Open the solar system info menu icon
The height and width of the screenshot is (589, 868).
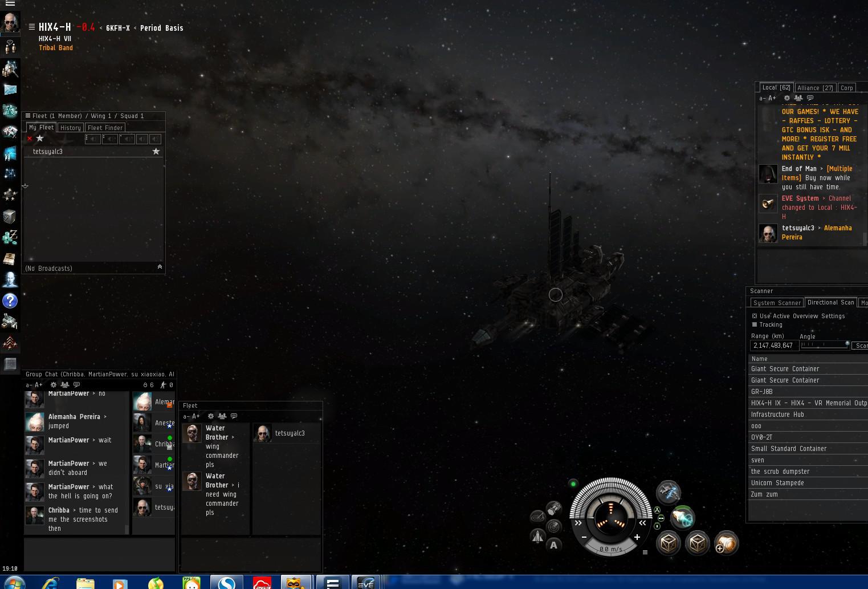pos(32,27)
